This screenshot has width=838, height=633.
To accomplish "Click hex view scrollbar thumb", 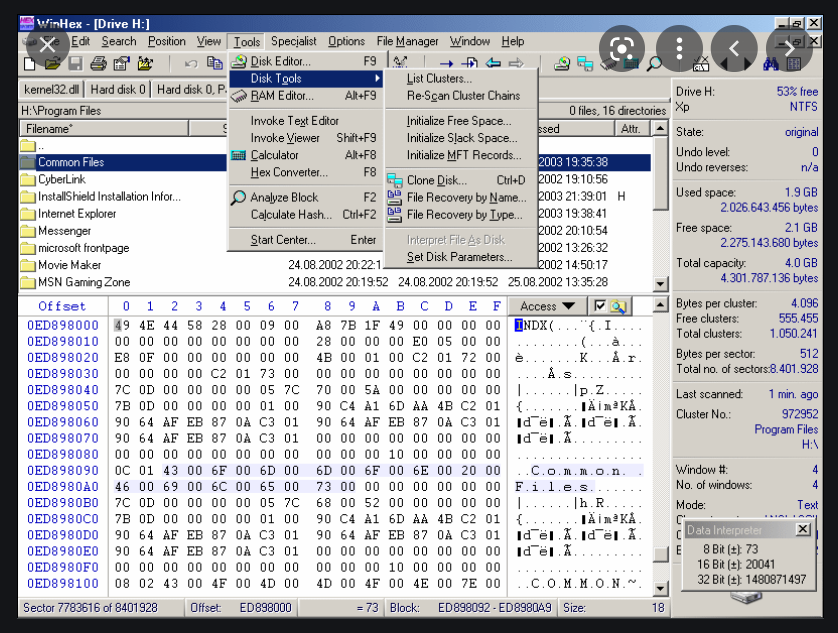I will coord(661,554).
